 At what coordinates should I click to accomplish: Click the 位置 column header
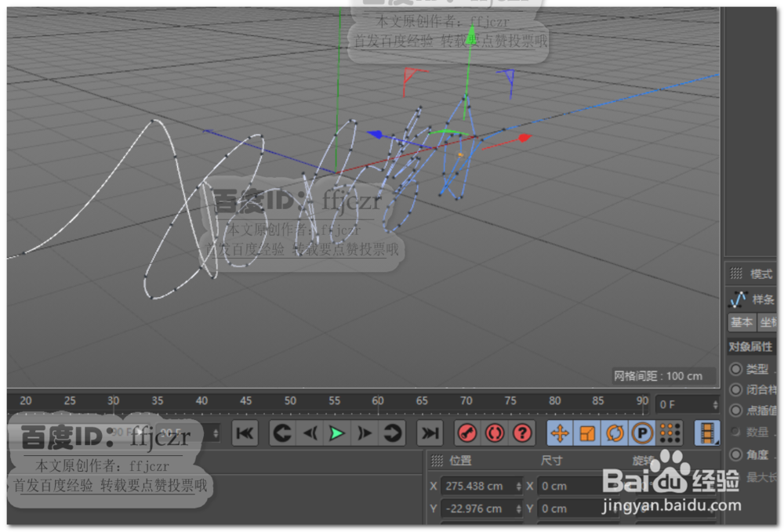click(x=460, y=461)
